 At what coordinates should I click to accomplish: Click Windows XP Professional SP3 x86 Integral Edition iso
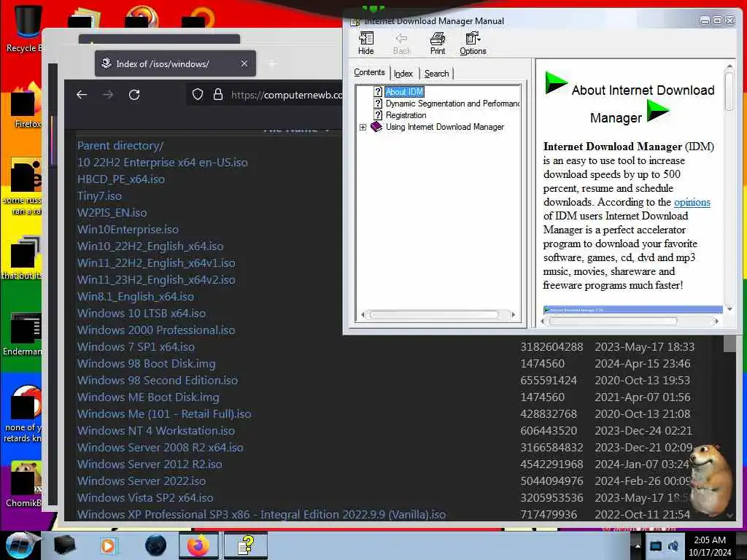pos(262,514)
